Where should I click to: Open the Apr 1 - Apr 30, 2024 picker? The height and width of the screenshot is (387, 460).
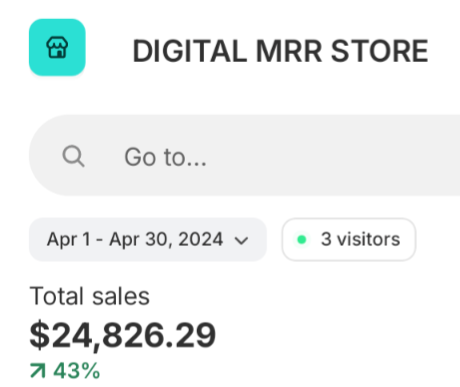click(x=148, y=239)
